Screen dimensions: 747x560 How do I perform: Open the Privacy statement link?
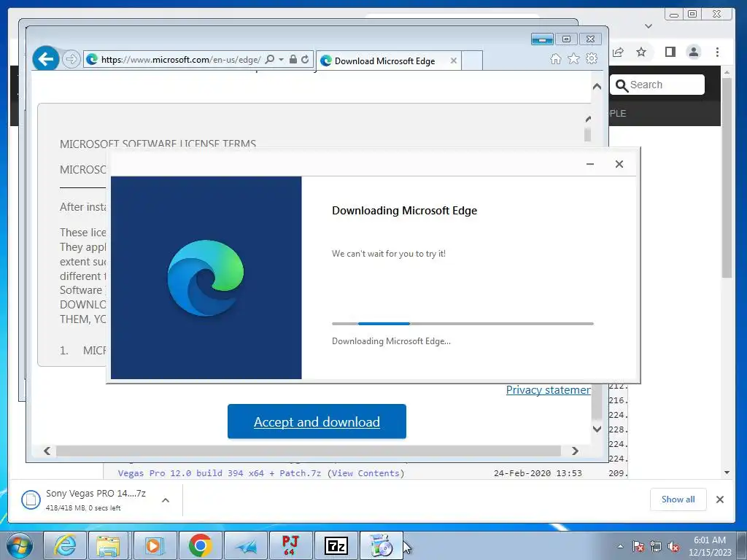[549, 390]
